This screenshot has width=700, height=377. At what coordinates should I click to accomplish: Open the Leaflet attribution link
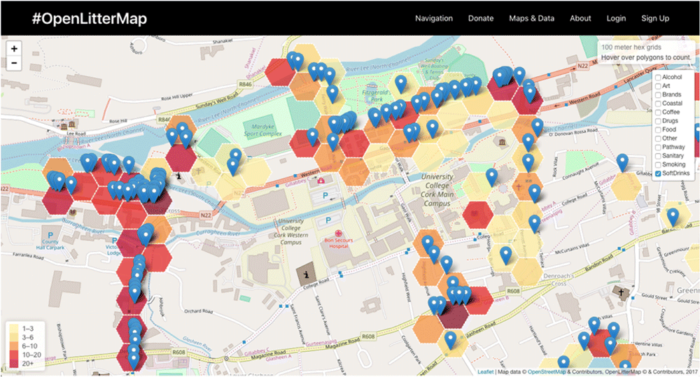[485, 372]
